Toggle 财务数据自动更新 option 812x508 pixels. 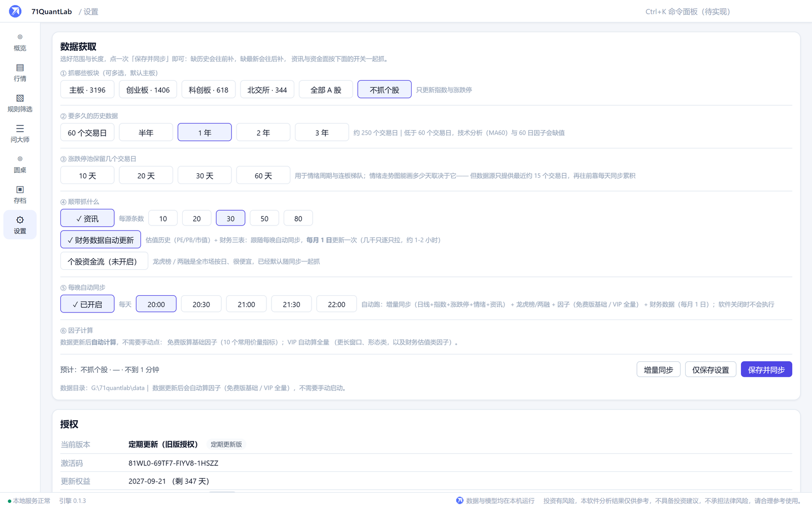pos(100,240)
